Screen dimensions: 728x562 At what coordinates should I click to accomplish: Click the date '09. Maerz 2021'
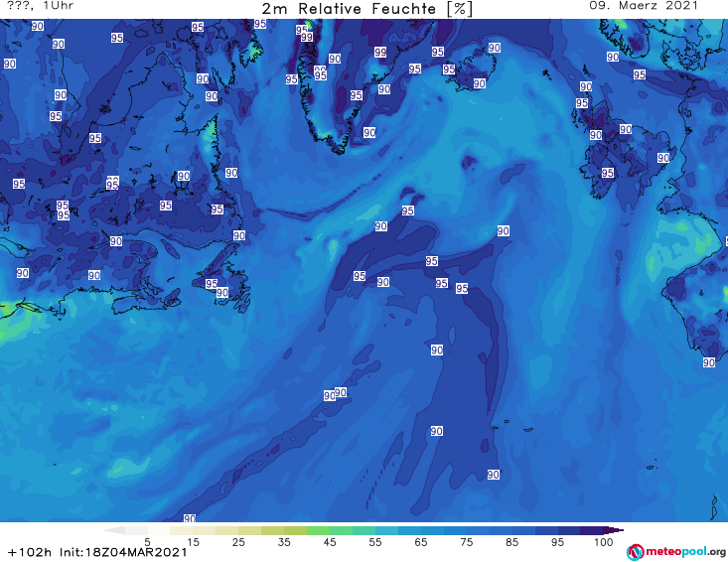tap(644, 6)
